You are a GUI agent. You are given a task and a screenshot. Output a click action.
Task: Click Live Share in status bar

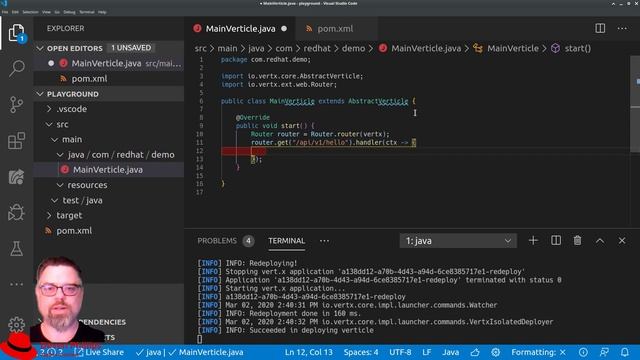(100, 352)
